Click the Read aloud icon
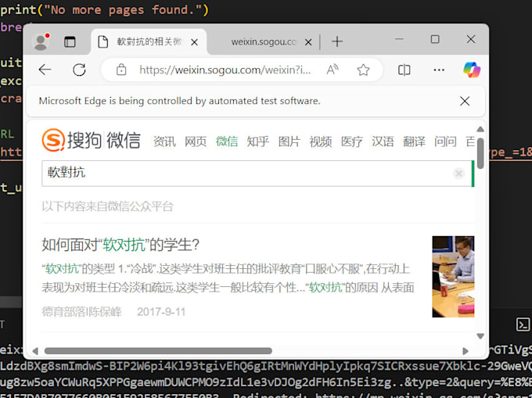Image resolution: width=532 pixels, height=398 pixels. coord(332,70)
